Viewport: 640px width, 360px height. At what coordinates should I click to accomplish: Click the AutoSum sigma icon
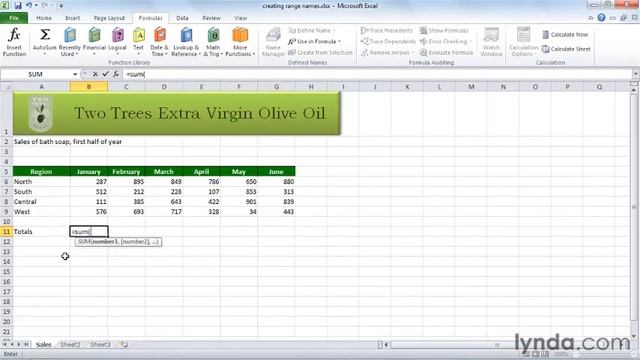click(x=45, y=35)
